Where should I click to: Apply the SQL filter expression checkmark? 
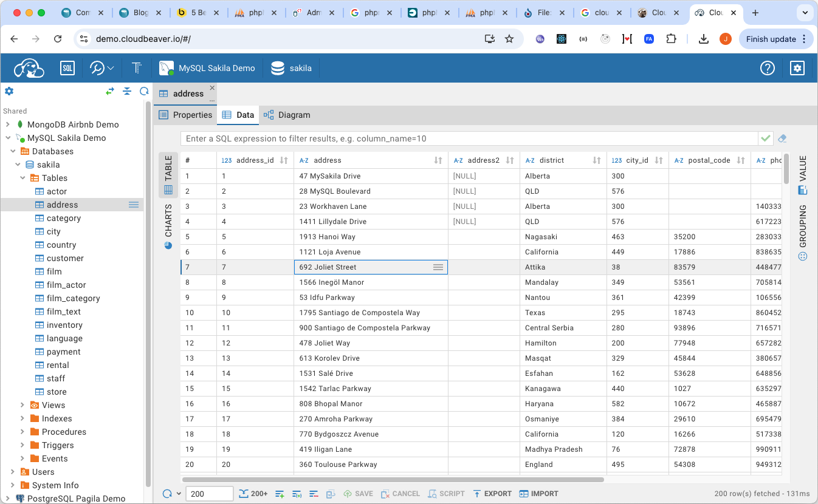tap(766, 138)
